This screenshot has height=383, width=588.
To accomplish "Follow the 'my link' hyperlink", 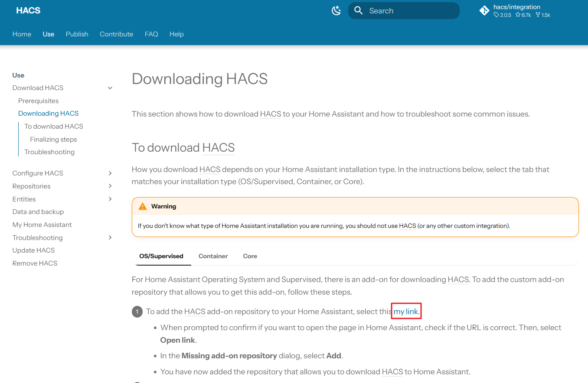I will coord(406,312).
